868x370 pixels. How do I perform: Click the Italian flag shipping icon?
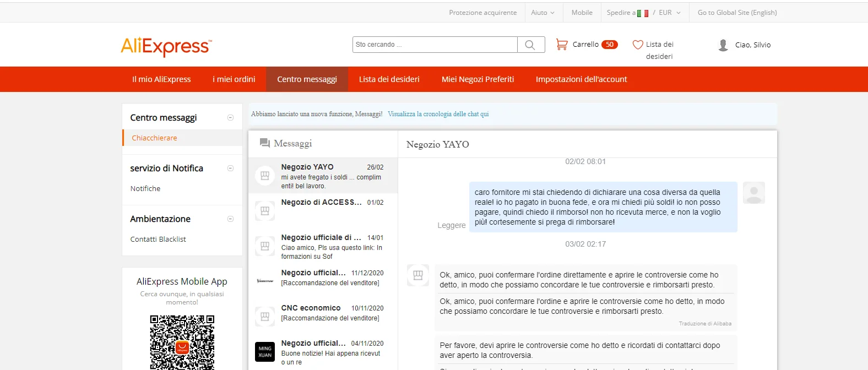click(643, 13)
